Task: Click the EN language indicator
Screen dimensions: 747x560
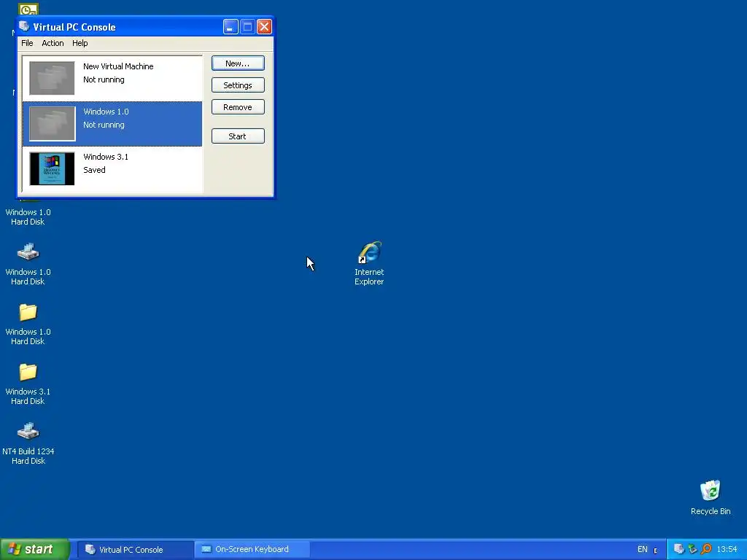Action: pyautogui.click(x=643, y=550)
